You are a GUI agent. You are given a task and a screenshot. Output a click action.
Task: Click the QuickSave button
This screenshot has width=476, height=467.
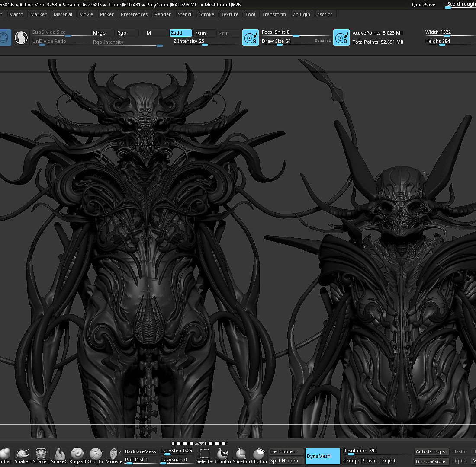[424, 5]
